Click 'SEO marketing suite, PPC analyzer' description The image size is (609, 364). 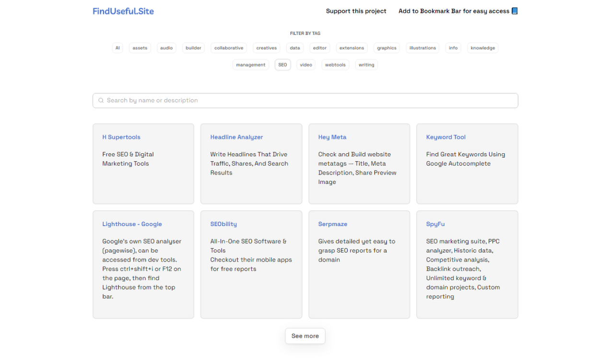463,269
